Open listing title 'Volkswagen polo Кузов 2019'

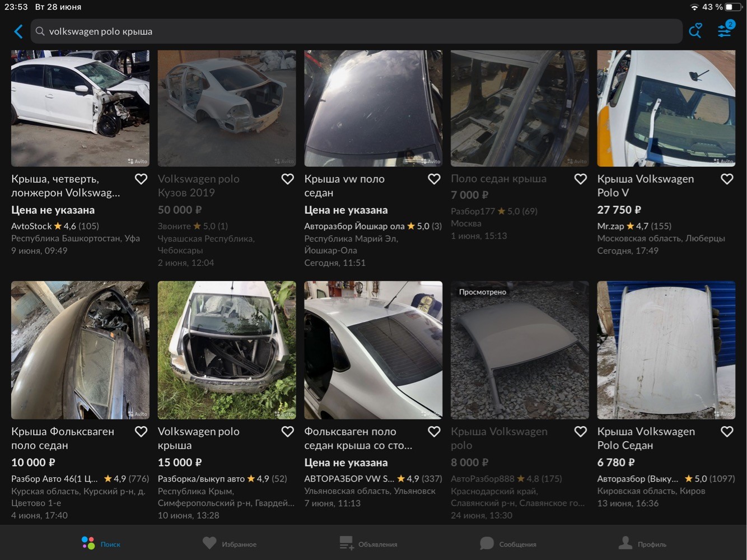point(199,186)
